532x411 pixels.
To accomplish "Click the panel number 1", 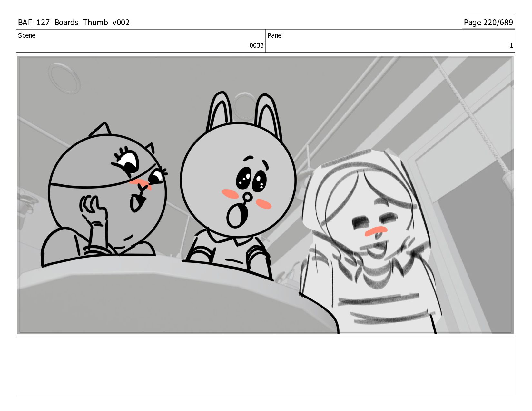I will pos(511,45).
